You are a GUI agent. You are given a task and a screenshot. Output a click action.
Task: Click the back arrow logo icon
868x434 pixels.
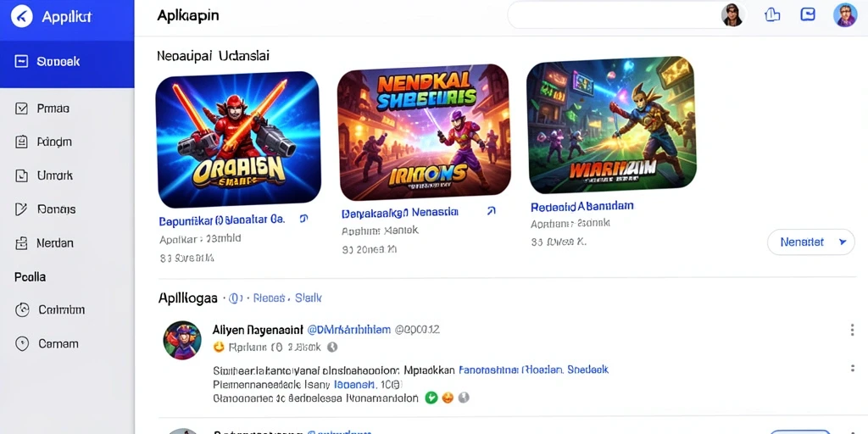[21, 17]
